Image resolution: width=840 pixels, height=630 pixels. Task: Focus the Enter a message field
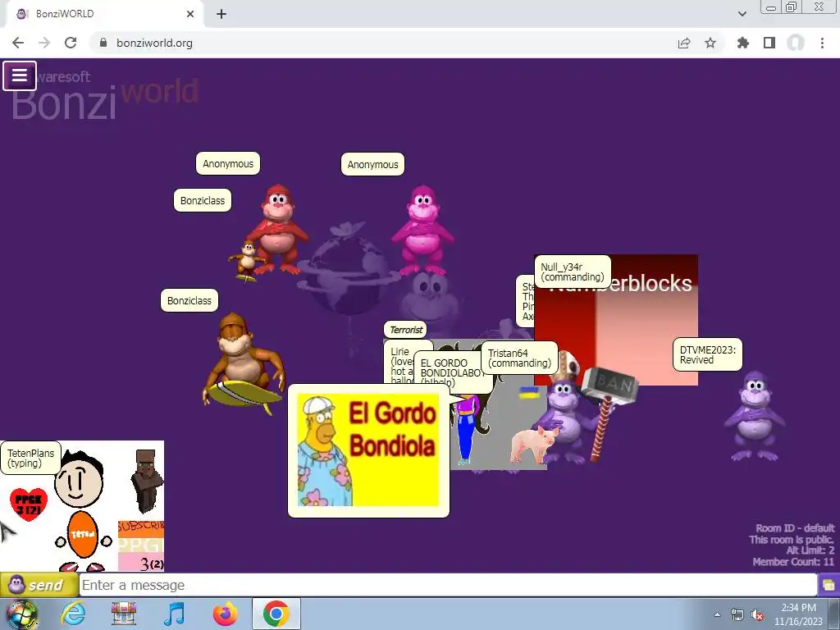448,585
